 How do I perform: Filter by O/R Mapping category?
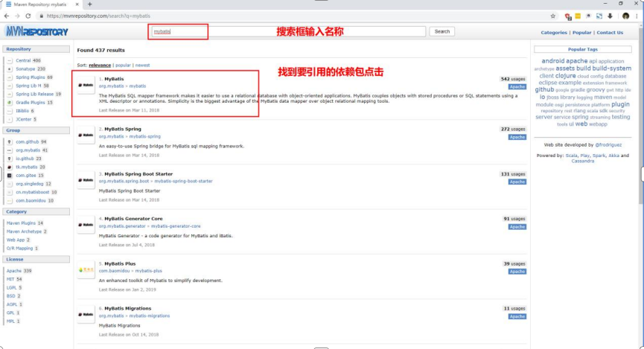(19, 249)
